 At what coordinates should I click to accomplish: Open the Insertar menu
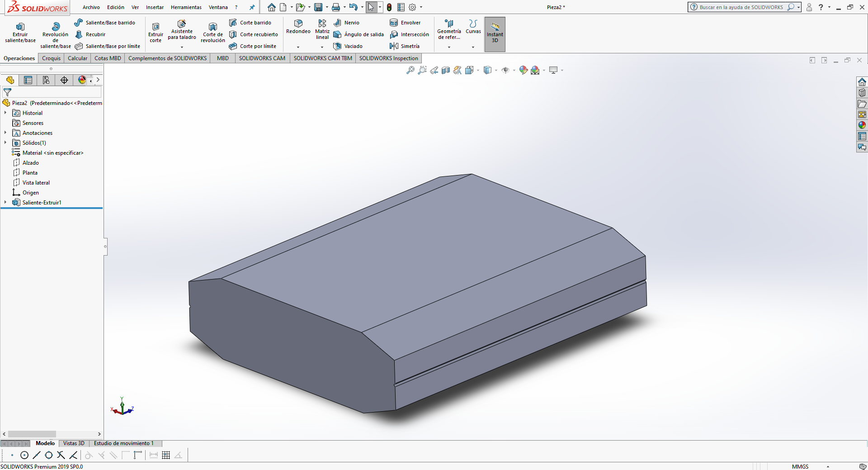[155, 7]
